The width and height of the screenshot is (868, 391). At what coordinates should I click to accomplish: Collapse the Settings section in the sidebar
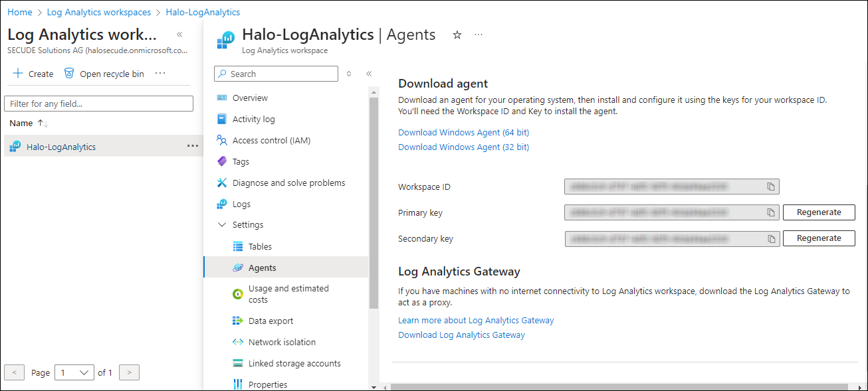(x=222, y=224)
